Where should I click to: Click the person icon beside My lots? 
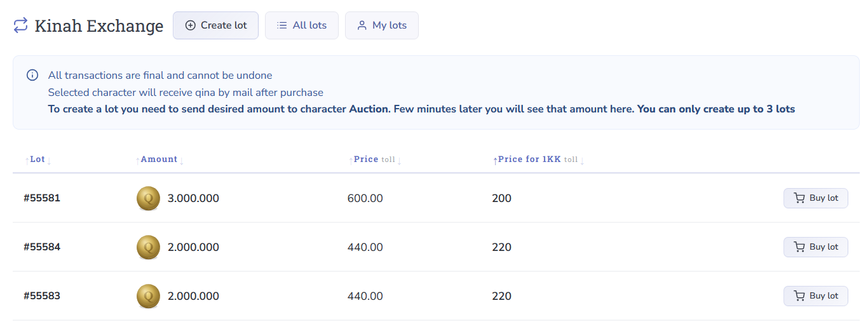point(362,25)
